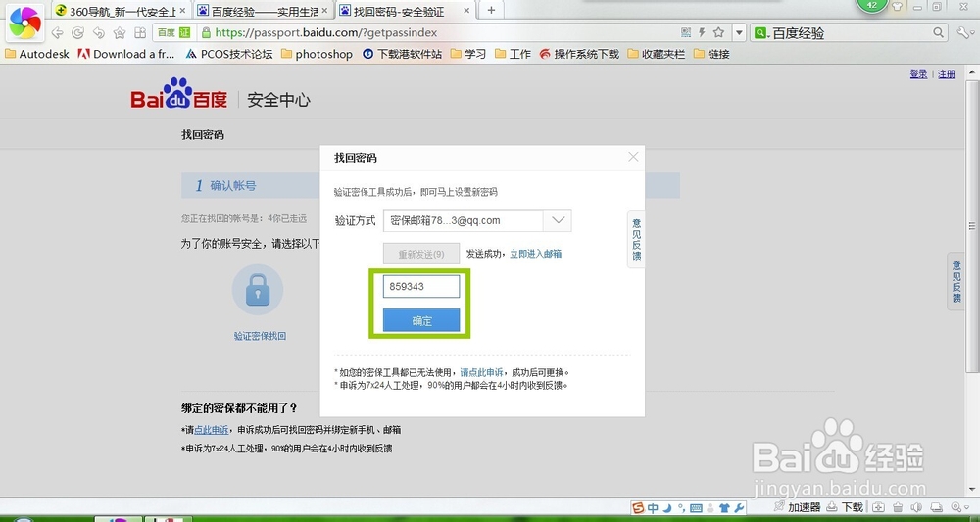Click the status bar first-aid kit icon
Viewport: 980px width, 522px height.
878,507
